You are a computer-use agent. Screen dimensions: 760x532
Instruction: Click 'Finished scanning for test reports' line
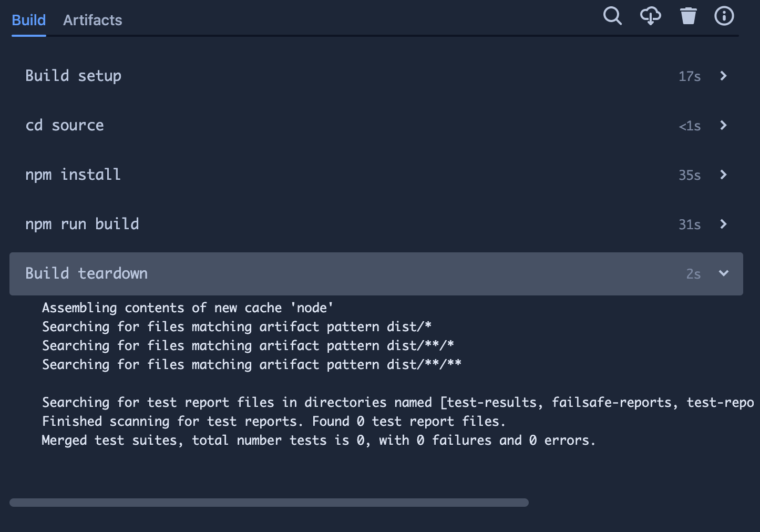point(274,422)
